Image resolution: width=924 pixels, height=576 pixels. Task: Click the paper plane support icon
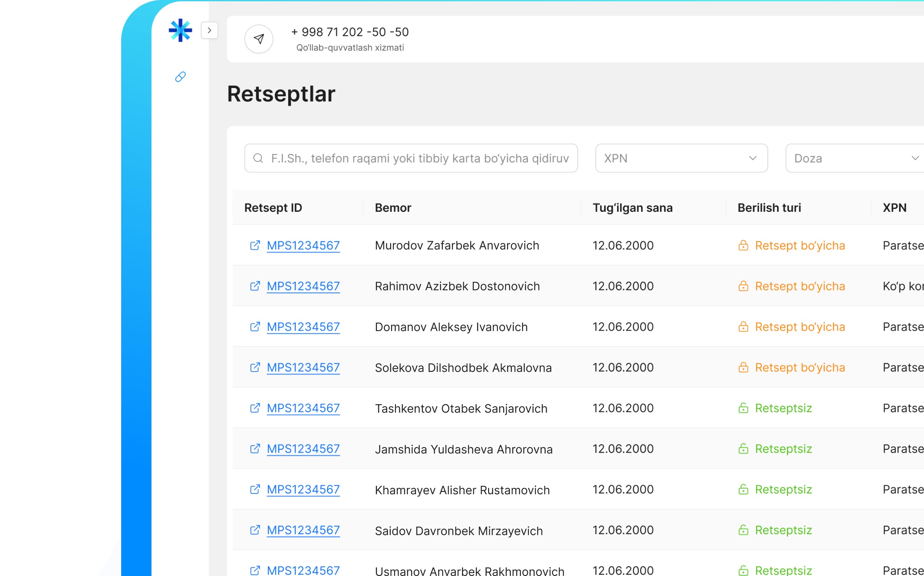(259, 39)
